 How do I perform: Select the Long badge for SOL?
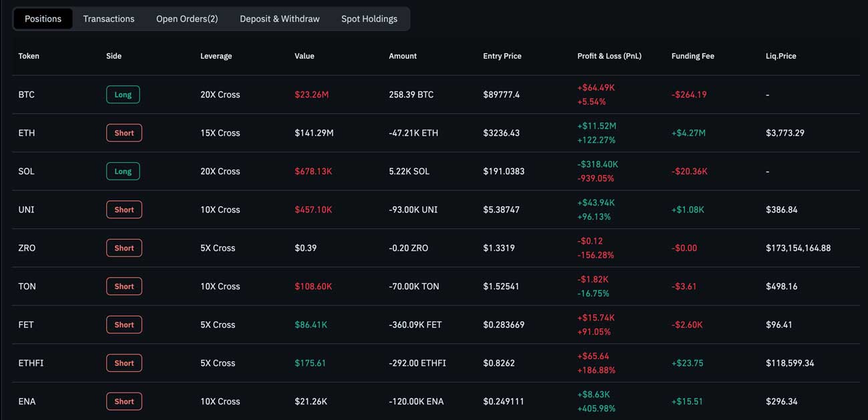point(123,171)
